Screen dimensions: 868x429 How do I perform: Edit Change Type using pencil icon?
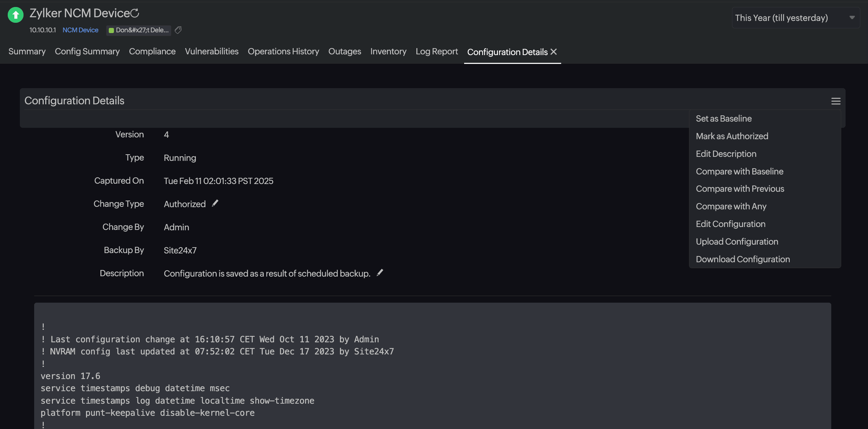215,203
